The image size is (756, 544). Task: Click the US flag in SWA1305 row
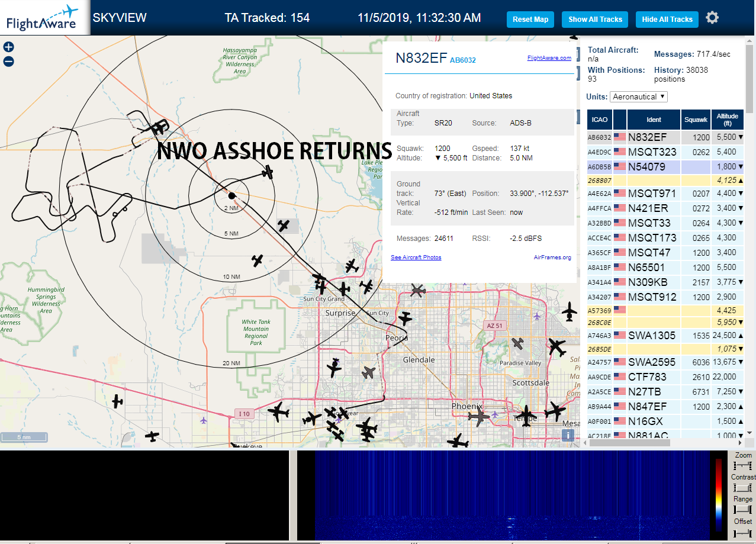tap(620, 335)
